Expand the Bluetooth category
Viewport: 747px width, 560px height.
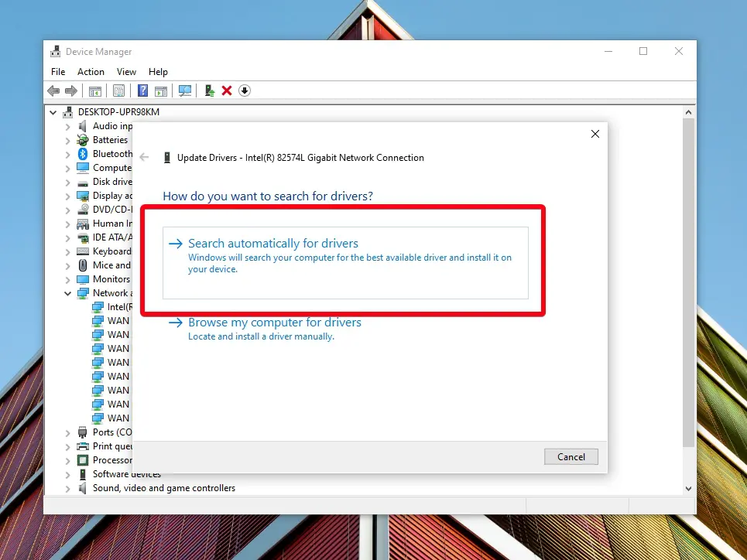coord(67,154)
